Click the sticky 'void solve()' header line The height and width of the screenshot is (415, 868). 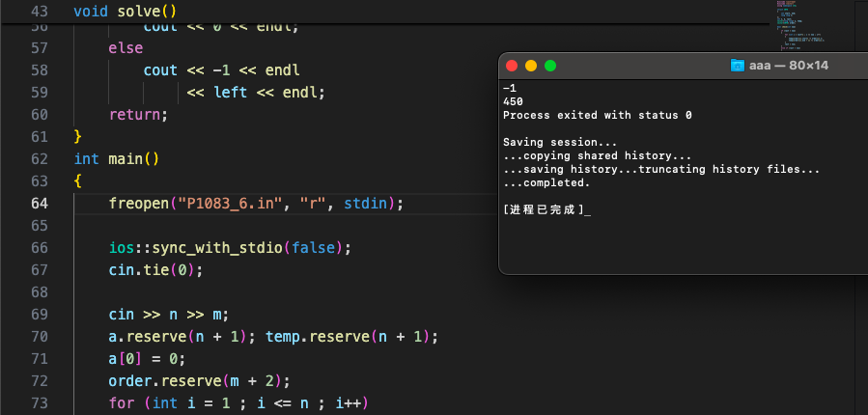point(126,12)
